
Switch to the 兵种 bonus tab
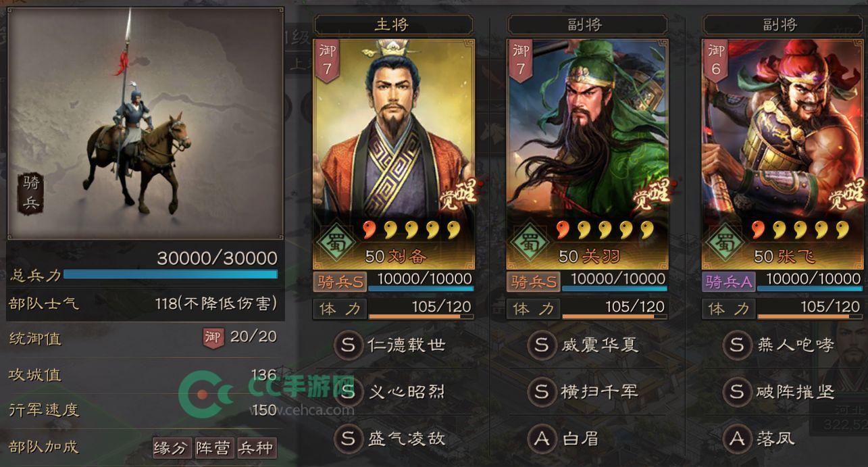tap(256, 447)
